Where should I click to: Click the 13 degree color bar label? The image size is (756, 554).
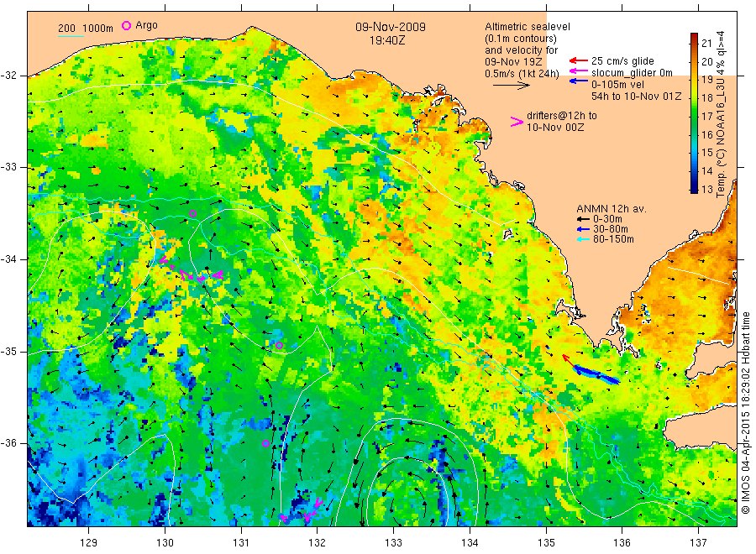coord(706,190)
